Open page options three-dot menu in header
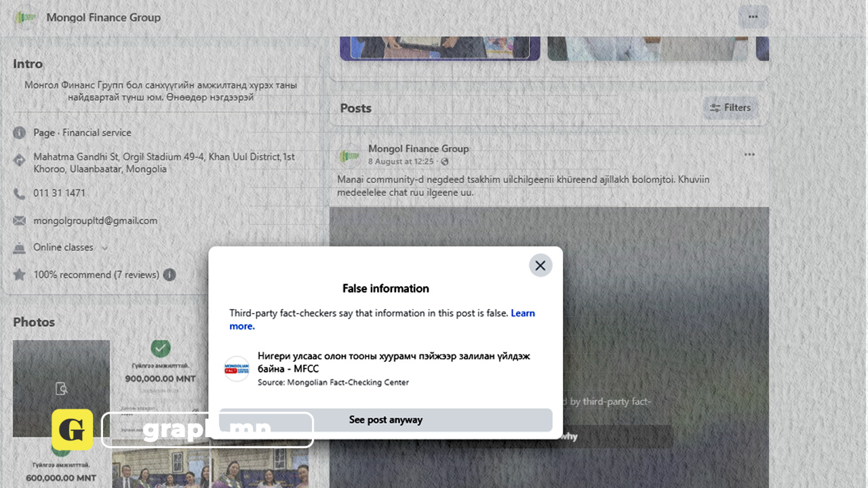The height and width of the screenshot is (488, 868). [x=753, y=17]
